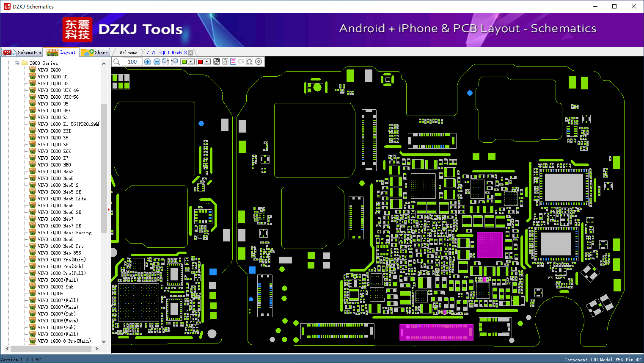Image resolution: width=644 pixels, height=363 pixels.
Task: Select VIVO iQOO Neo8 Pro entry
Action: tap(61, 246)
